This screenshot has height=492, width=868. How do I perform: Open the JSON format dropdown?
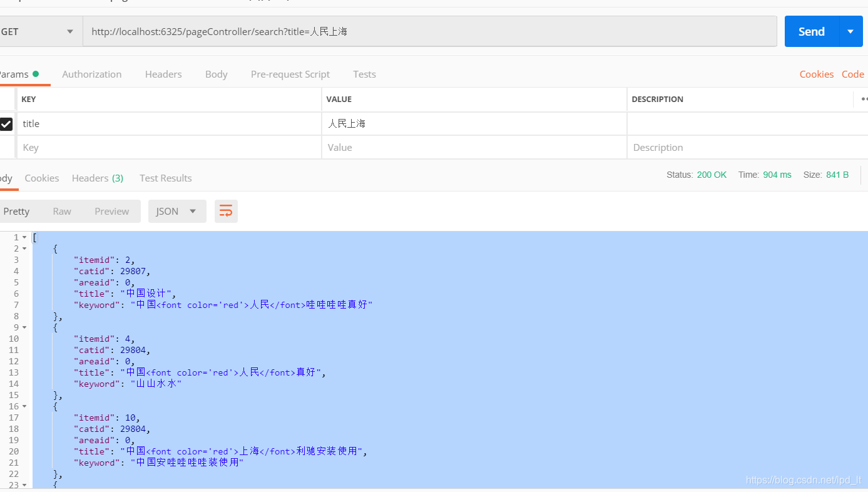coord(177,212)
